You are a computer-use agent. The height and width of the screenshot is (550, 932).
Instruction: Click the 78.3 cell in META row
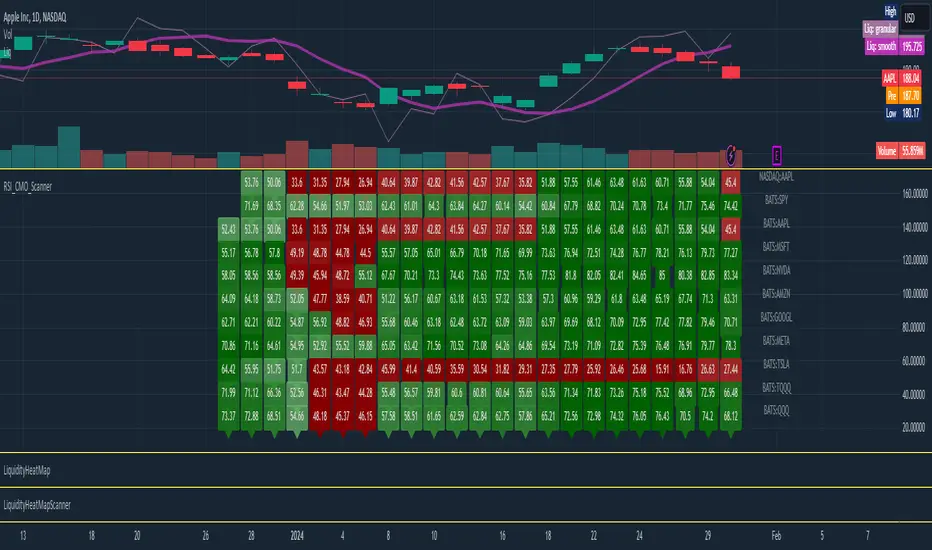[x=731, y=345]
